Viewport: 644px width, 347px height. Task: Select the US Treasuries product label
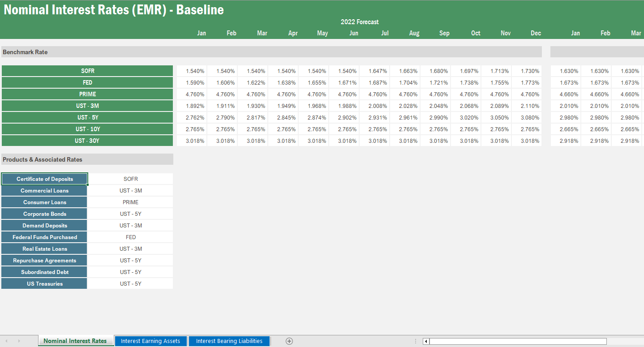pos(44,283)
